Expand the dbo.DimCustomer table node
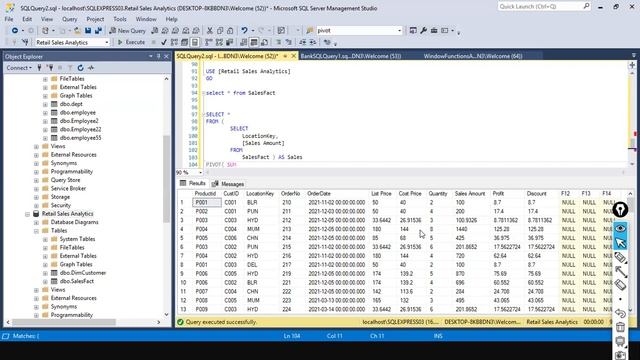Screen dimensions: 640x360 click(45, 273)
